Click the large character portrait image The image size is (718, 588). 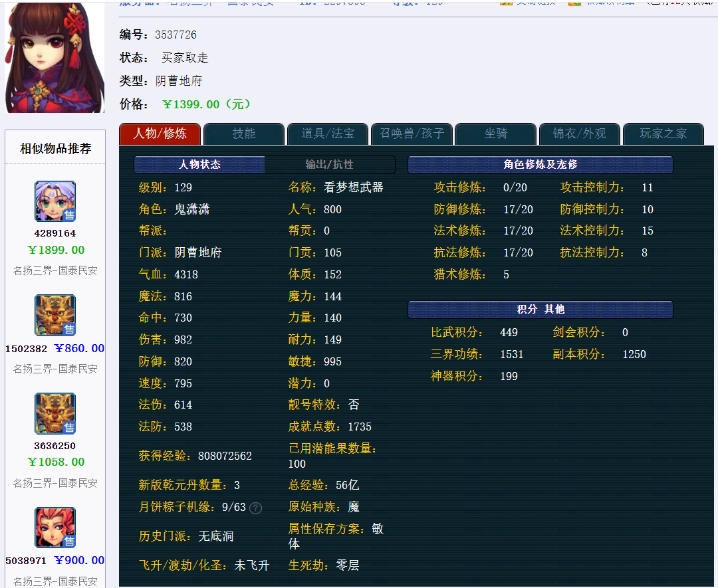[55, 57]
